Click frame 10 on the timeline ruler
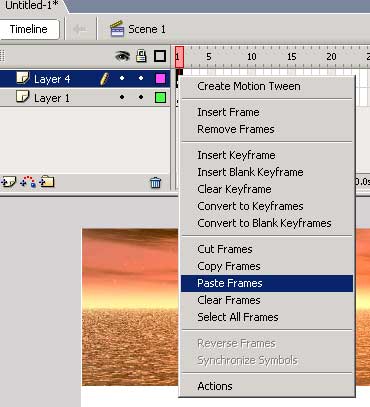 (x=252, y=57)
